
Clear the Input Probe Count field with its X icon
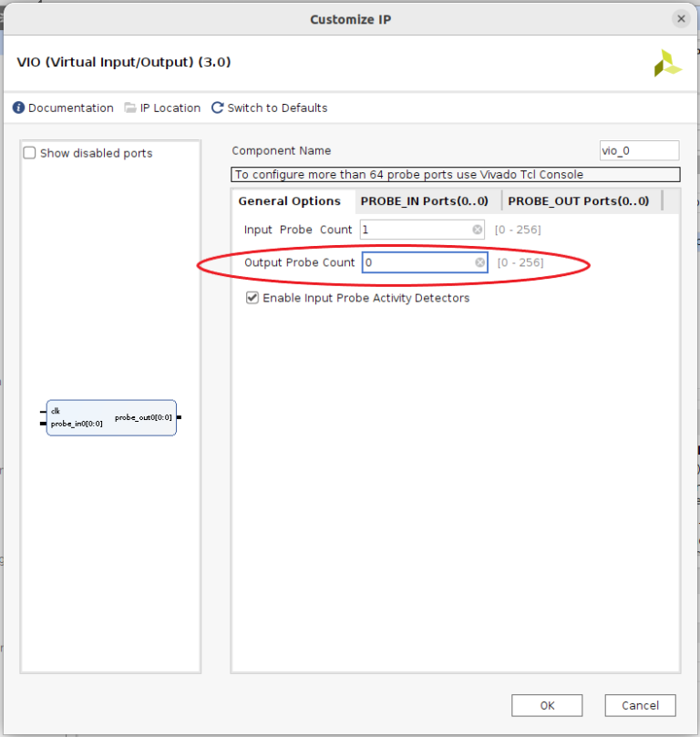click(x=478, y=230)
